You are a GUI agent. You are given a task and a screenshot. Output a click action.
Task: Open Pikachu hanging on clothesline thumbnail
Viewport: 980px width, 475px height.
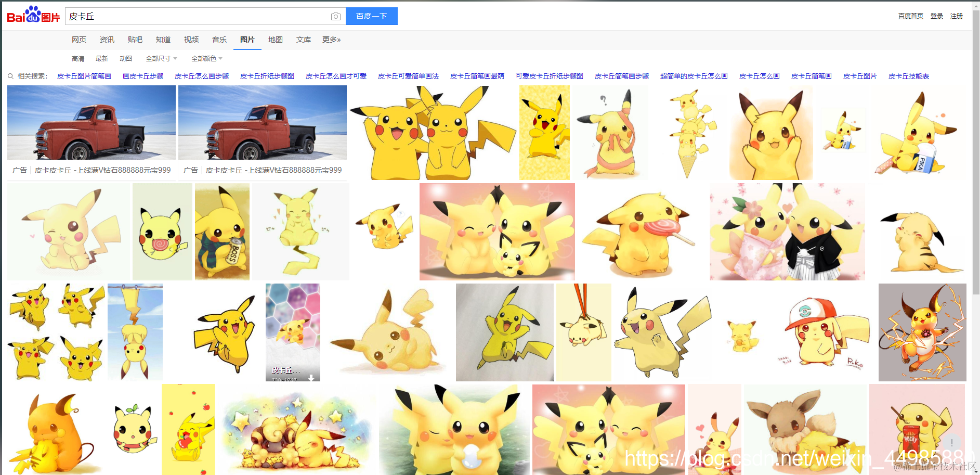coord(135,332)
